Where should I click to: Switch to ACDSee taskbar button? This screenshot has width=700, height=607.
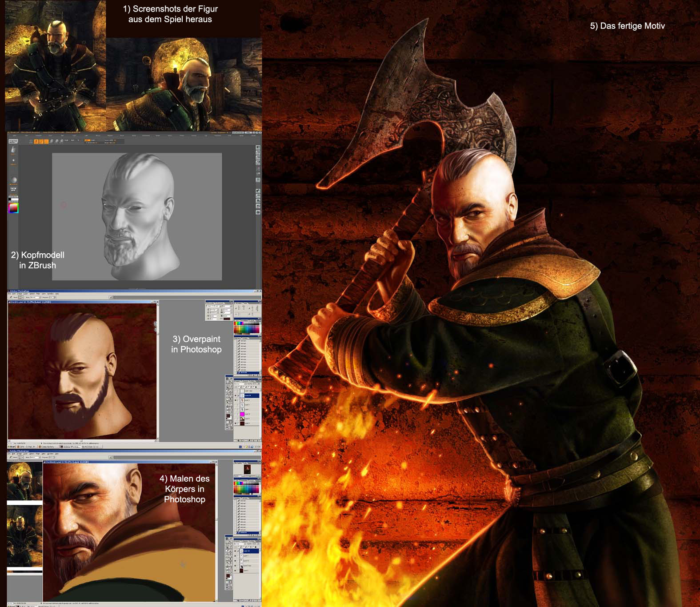(x=92, y=447)
